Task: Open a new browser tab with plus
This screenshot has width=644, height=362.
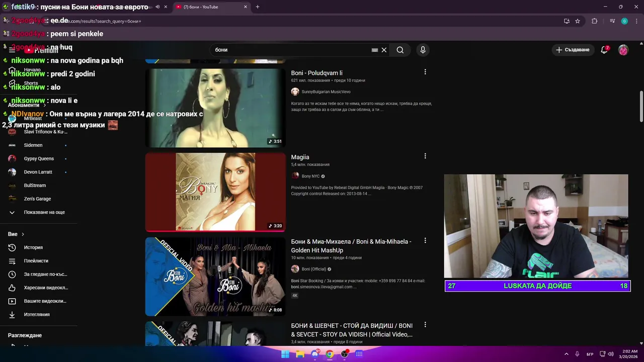Action: [258, 7]
